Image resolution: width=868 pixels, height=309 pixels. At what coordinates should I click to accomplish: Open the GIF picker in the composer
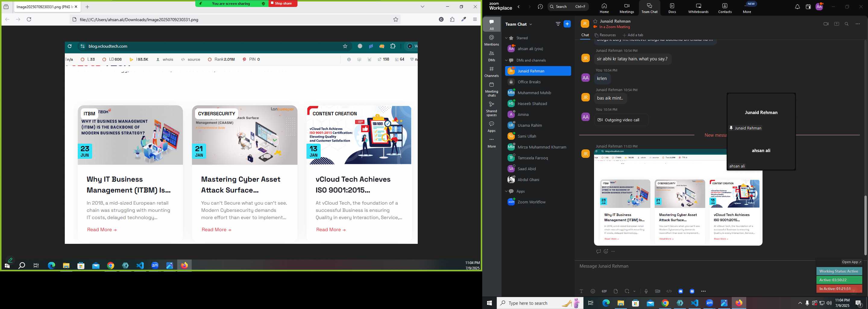coord(604,291)
